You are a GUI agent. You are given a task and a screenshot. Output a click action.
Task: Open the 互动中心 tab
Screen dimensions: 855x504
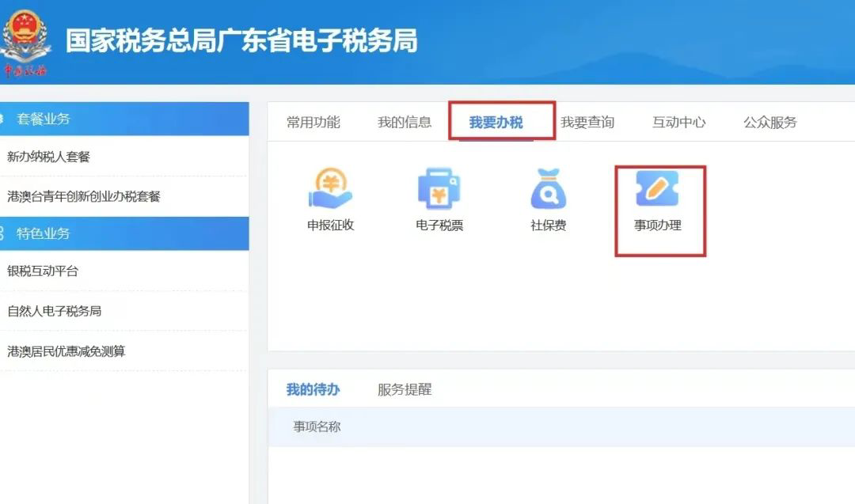click(x=678, y=122)
